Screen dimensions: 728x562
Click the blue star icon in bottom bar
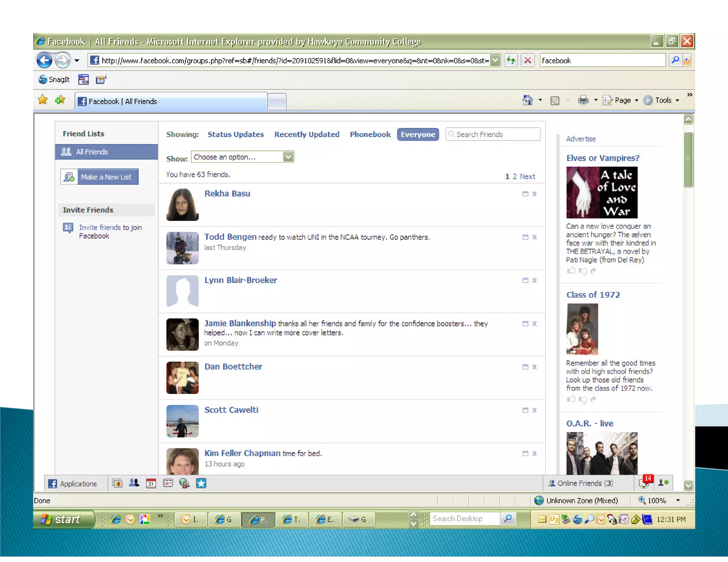click(x=201, y=483)
